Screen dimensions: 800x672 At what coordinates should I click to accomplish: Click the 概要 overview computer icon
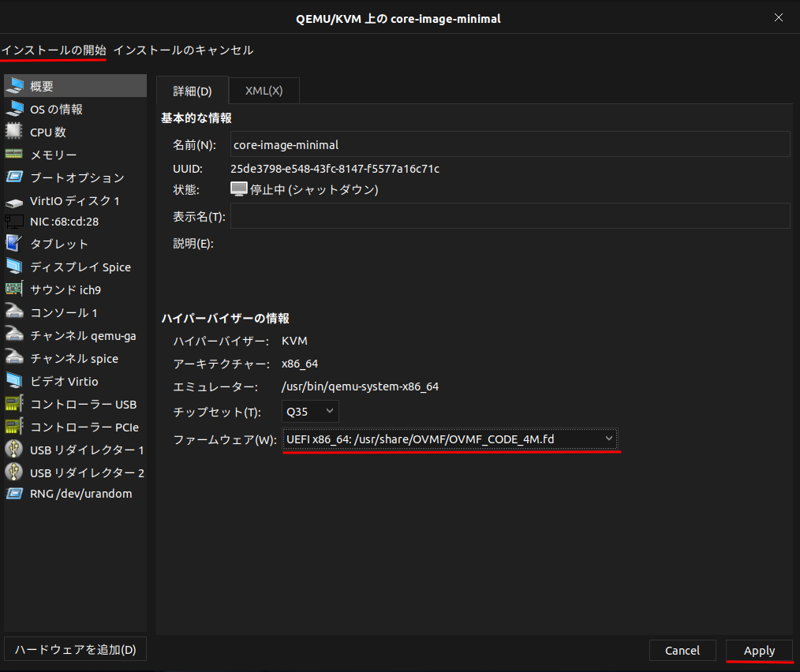click(14, 86)
